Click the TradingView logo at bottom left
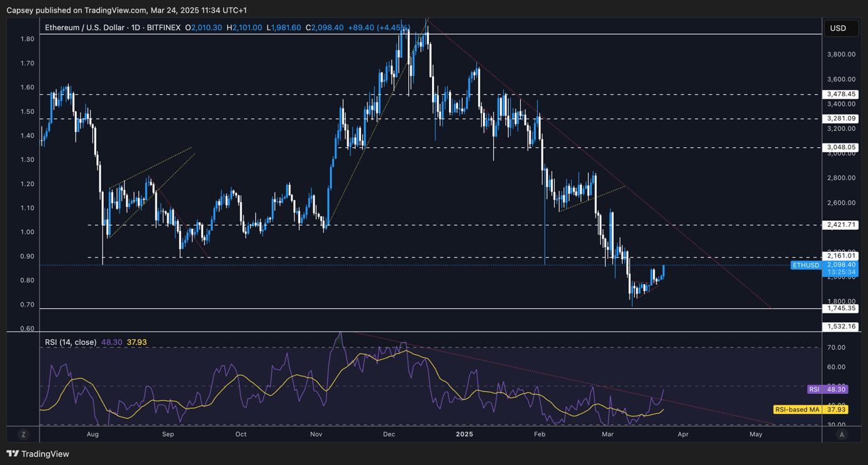This screenshot has height=465, width=868. tap(37, 454)
